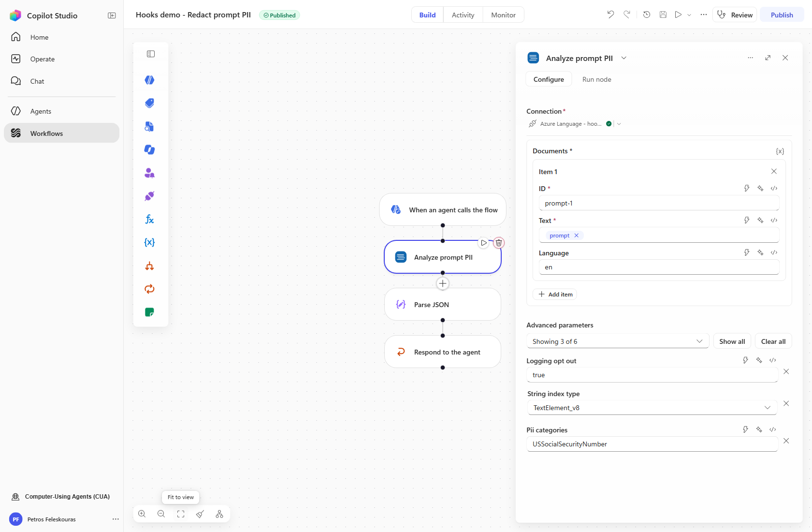Select the fx formula tool
This screenshot has width=812, height=532.
[x=150, y=219]
